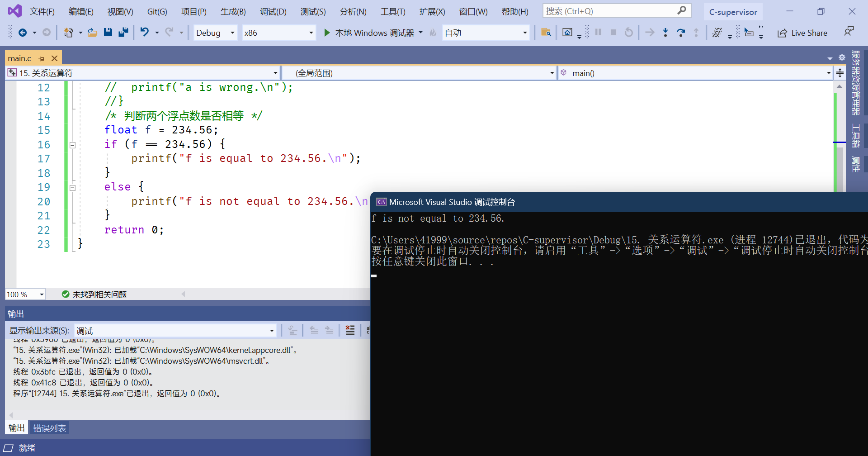Click the 就绪 status bar text
868x456 pixels.
click(x=27, y=448)
